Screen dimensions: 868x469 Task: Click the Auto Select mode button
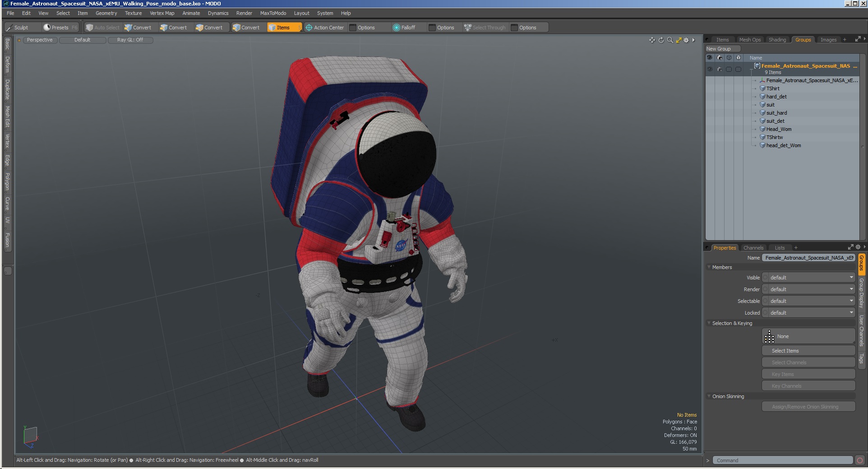[x=103, y=28]
